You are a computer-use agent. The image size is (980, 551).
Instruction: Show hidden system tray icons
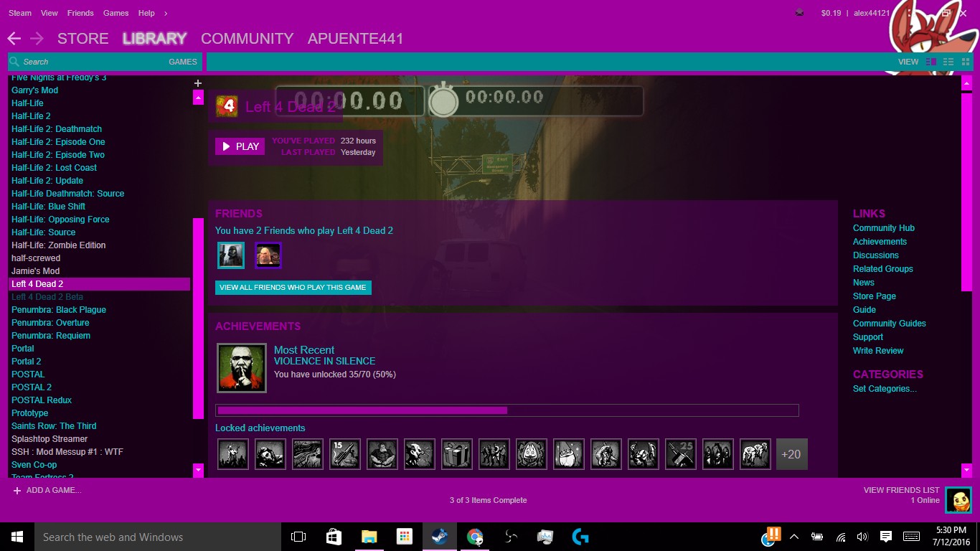pyautogui.click(x=793, y=536)
